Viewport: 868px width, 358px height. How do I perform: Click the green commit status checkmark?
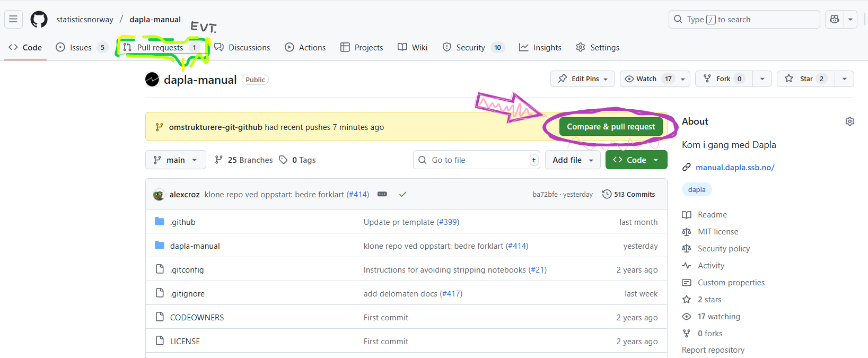403,194
